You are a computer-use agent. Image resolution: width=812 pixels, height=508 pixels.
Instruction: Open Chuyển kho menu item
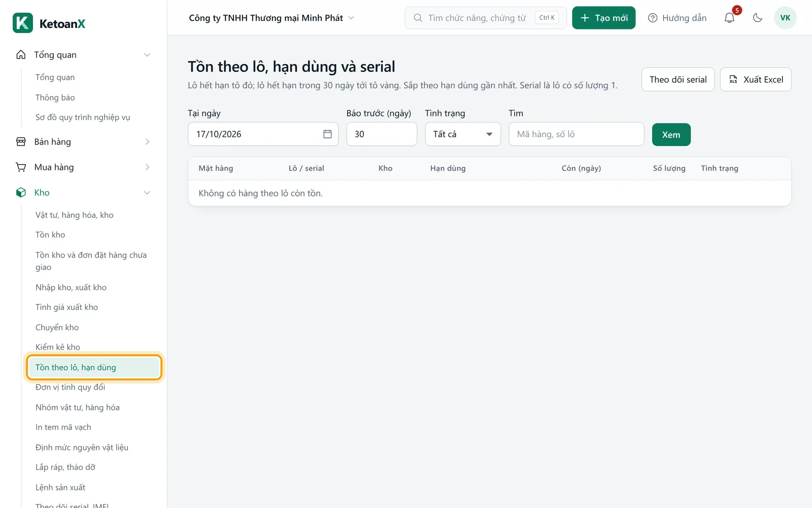tap(57, 327)
